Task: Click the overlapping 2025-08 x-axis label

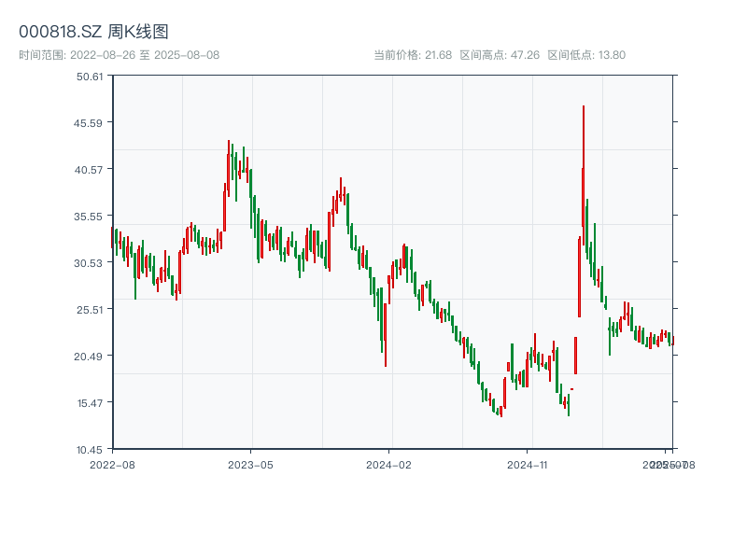Action: tap(672, 465)
